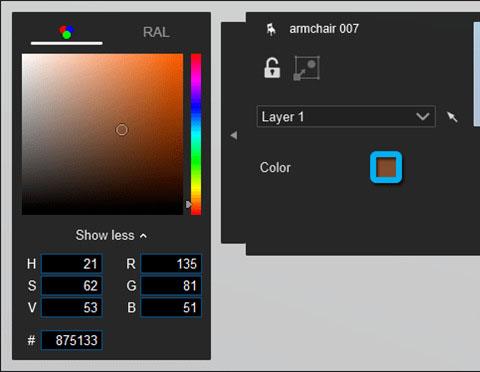
Task: Click the armchair 007 object name
Action: (324, 29)
